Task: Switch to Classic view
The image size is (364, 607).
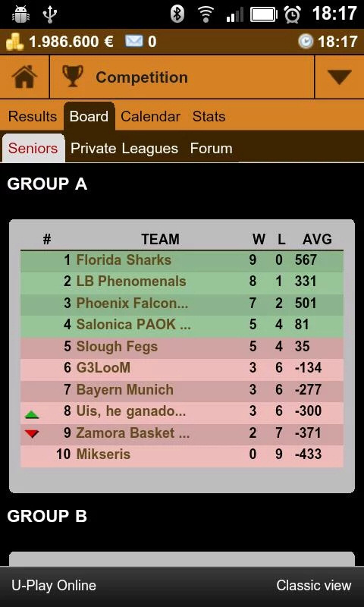Action: point(314,585)
